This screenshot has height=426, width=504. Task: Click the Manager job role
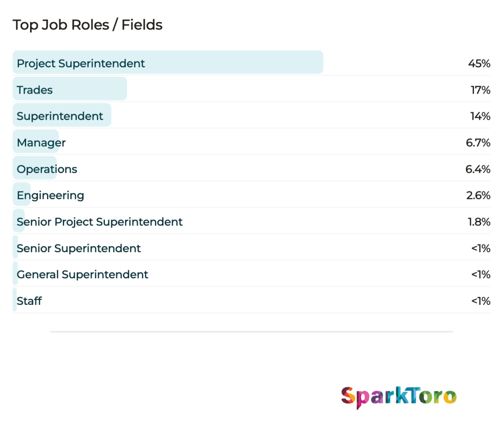[41, 142]
